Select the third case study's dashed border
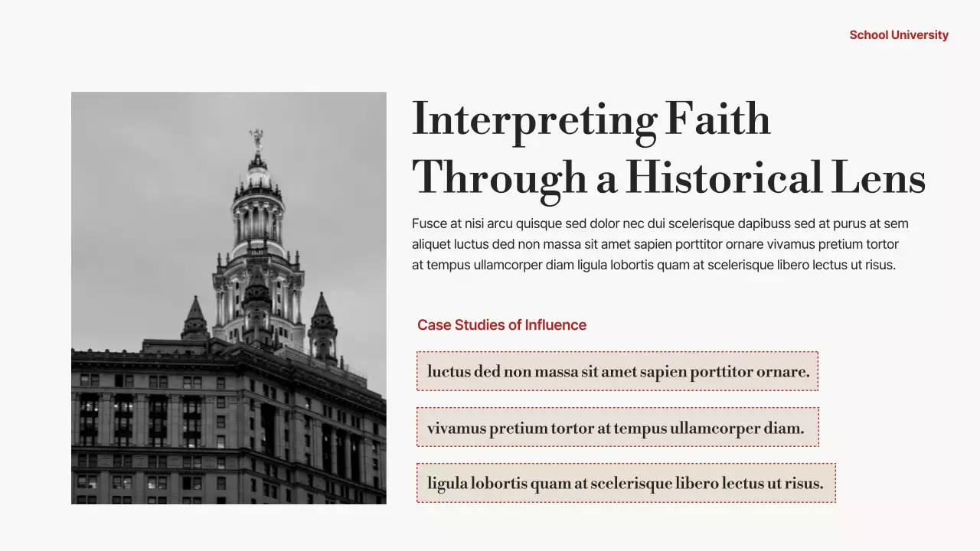Screen dimensions: 980x551 [x=626, y=465]
